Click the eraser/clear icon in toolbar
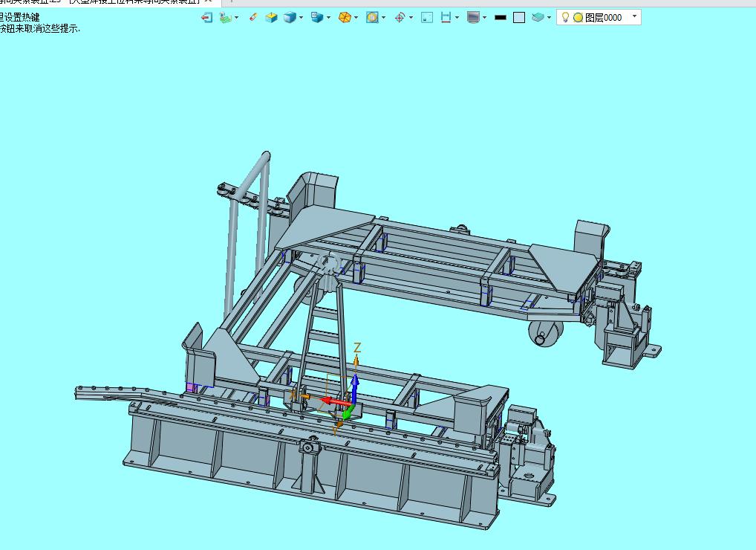756x550 pixels. coord(253,18)
